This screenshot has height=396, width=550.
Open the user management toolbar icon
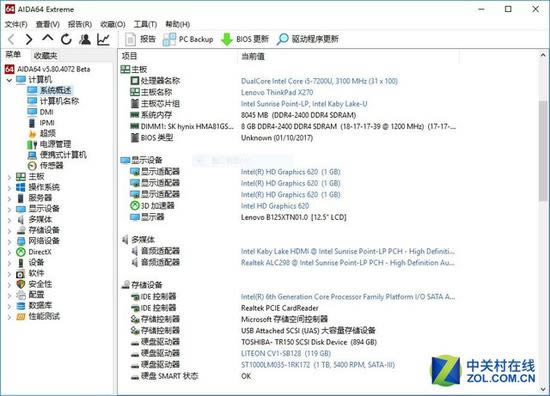pos(85,39)
